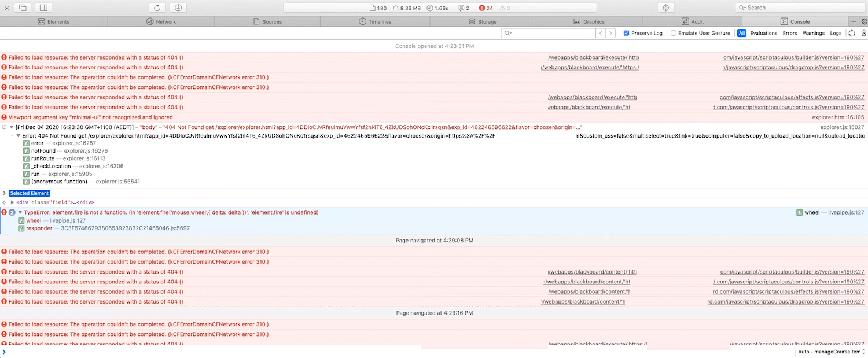This screenshot has height=358, width=868.
Task: Click 'wheel — livepipe.js:127' stack frame under TypeError
Action: click(x=52, y=220)
